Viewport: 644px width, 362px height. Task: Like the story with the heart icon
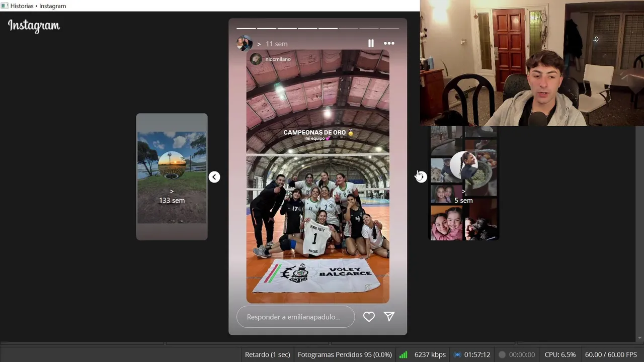tap(369, 316)
